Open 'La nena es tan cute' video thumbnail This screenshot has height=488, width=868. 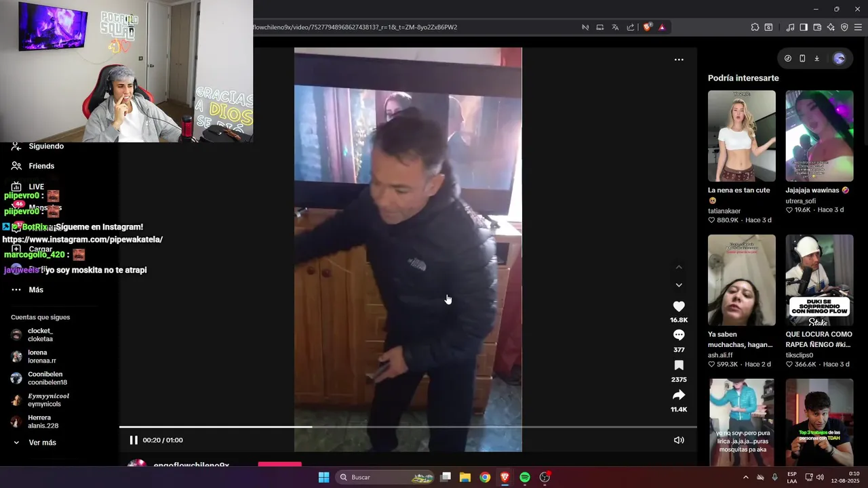pos(742,136)
